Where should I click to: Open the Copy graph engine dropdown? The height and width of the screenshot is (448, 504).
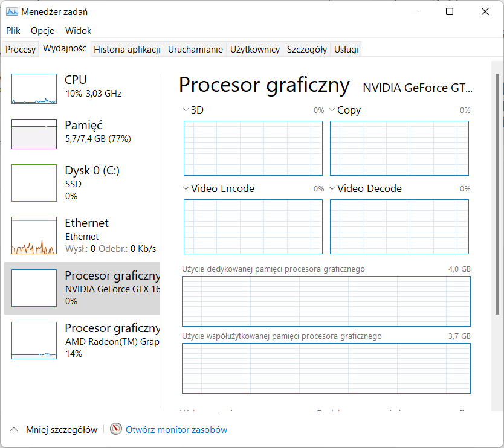click(x=332, y=110)
